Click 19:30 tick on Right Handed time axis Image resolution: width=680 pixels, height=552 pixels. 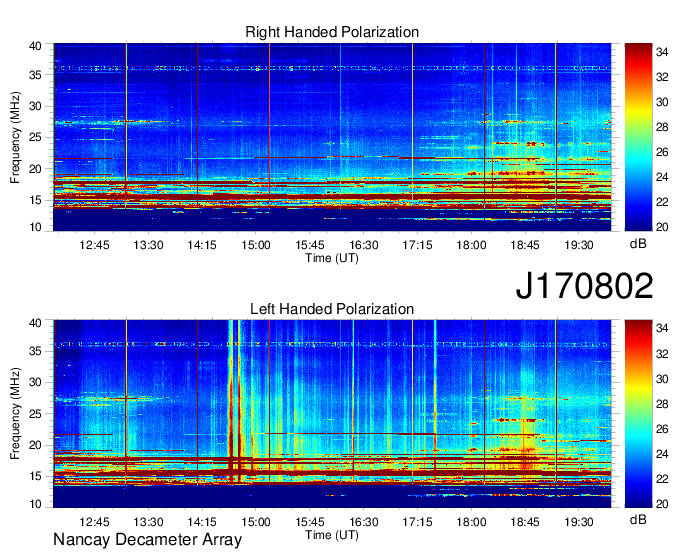[579, 245]
